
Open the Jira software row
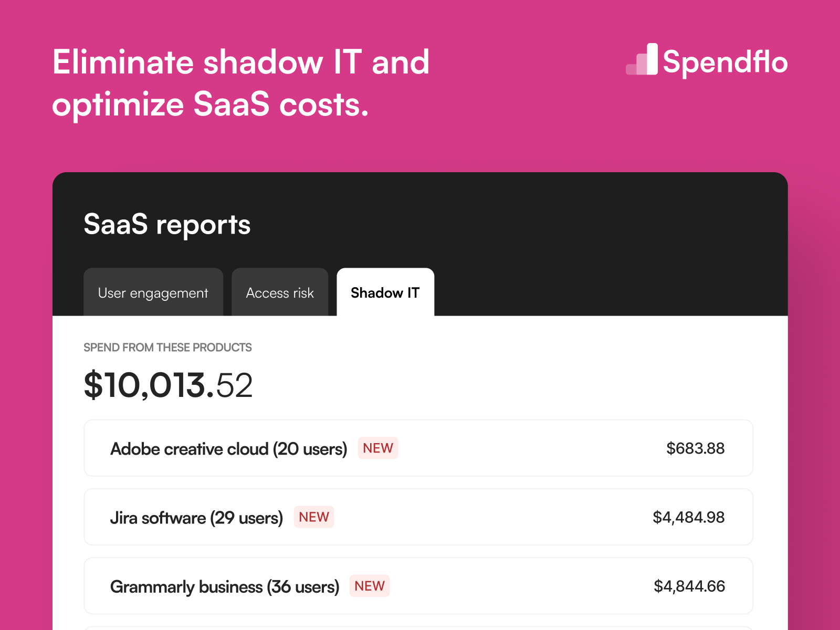pos(418,517)
